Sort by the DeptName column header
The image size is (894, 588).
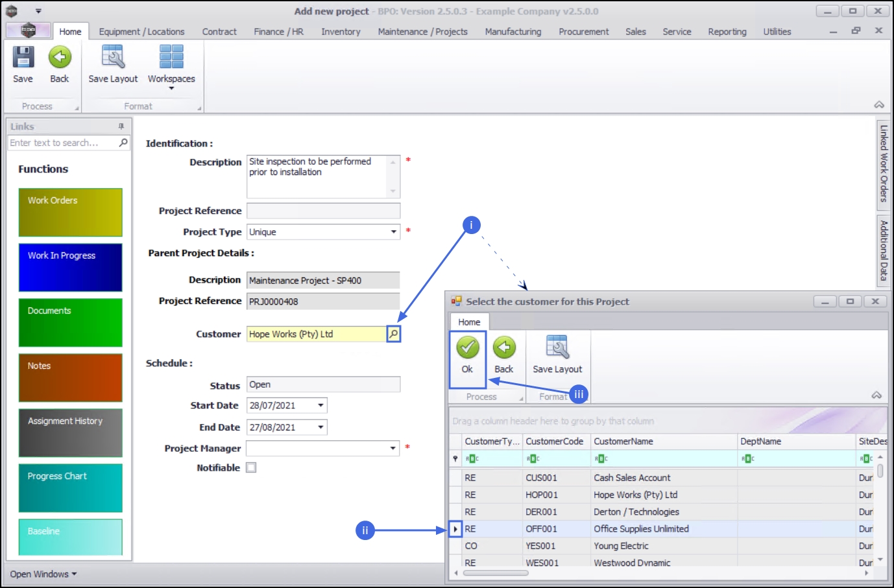click(x=797, y=441)
